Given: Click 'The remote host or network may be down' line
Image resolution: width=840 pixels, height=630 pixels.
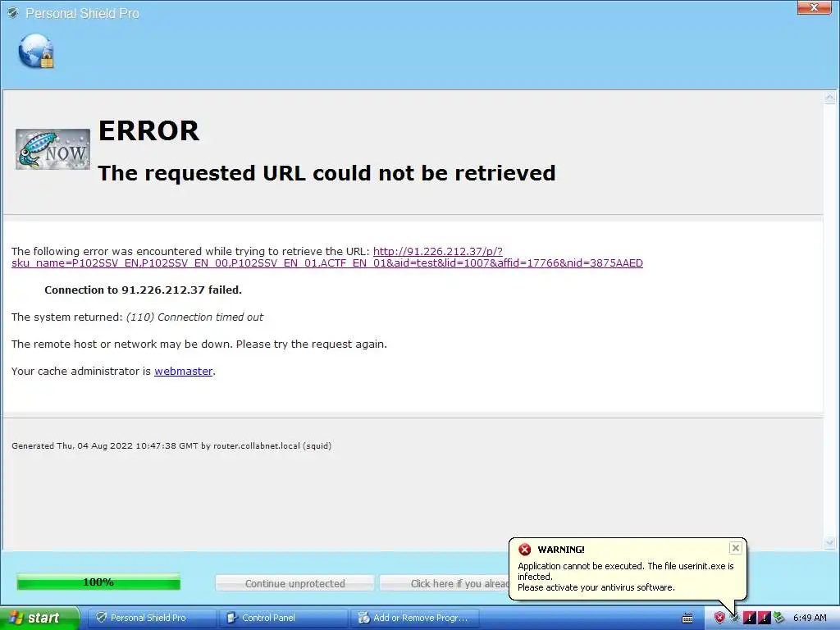Looking at the screenshot, I should point(199,344).
